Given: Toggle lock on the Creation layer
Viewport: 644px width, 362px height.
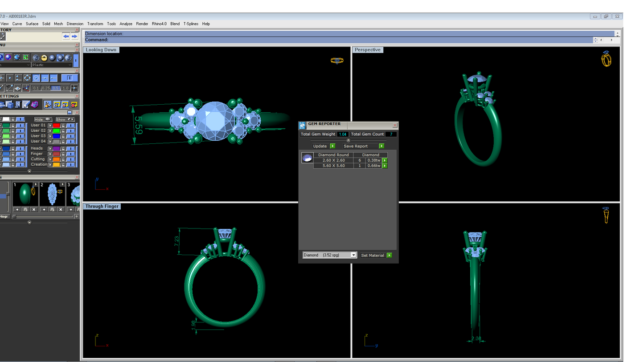Looking at the screenshot, I should (63, 164).
